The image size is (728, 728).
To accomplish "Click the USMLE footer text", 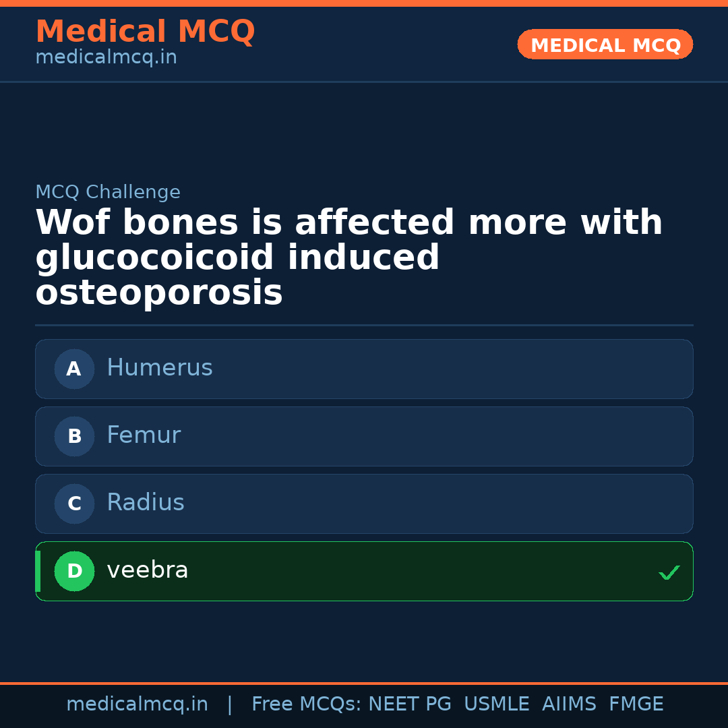I will pos(496,704).
